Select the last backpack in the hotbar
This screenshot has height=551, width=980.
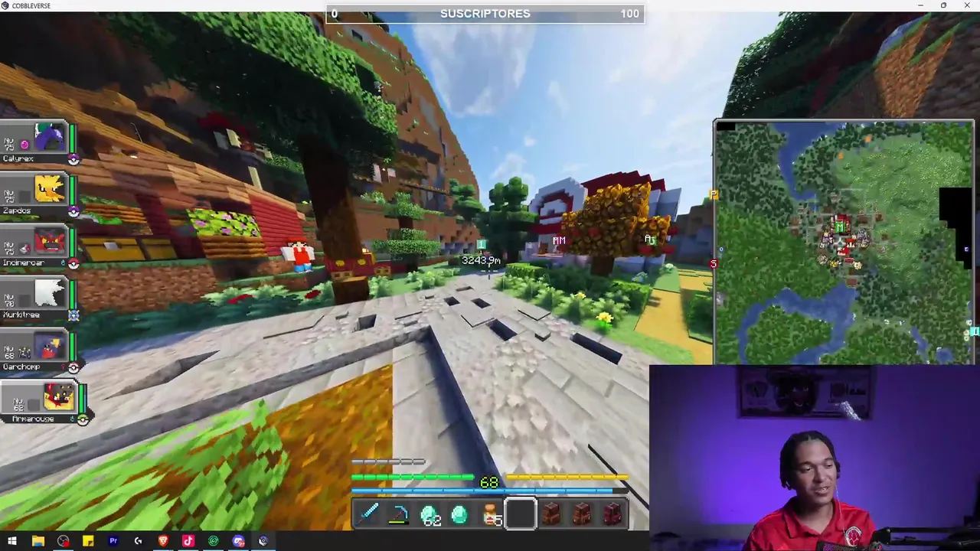coord(612,514)
